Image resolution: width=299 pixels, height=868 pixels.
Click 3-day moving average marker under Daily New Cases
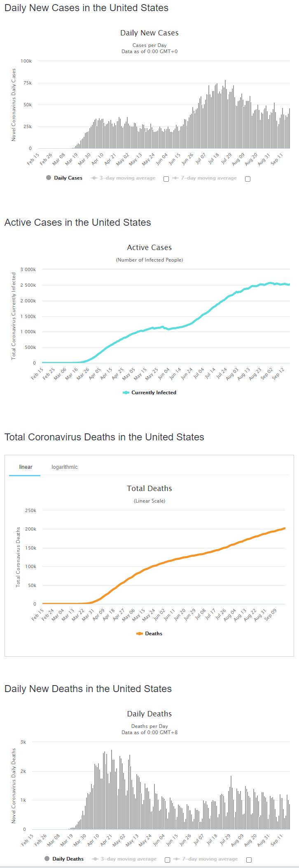[94, 178]
